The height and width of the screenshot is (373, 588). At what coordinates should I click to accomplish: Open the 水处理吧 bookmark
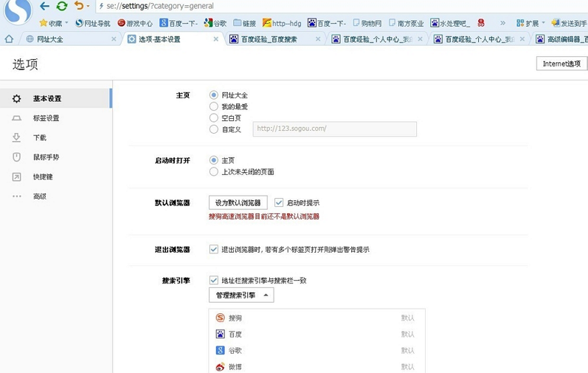pyautogui.click(x=450, y=23)
